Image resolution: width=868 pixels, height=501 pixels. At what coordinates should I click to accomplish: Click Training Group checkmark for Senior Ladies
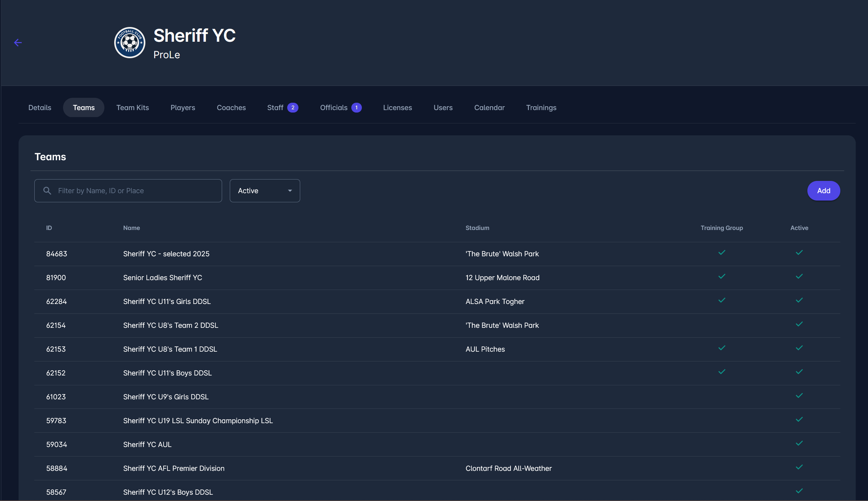(x=722, y=277)
